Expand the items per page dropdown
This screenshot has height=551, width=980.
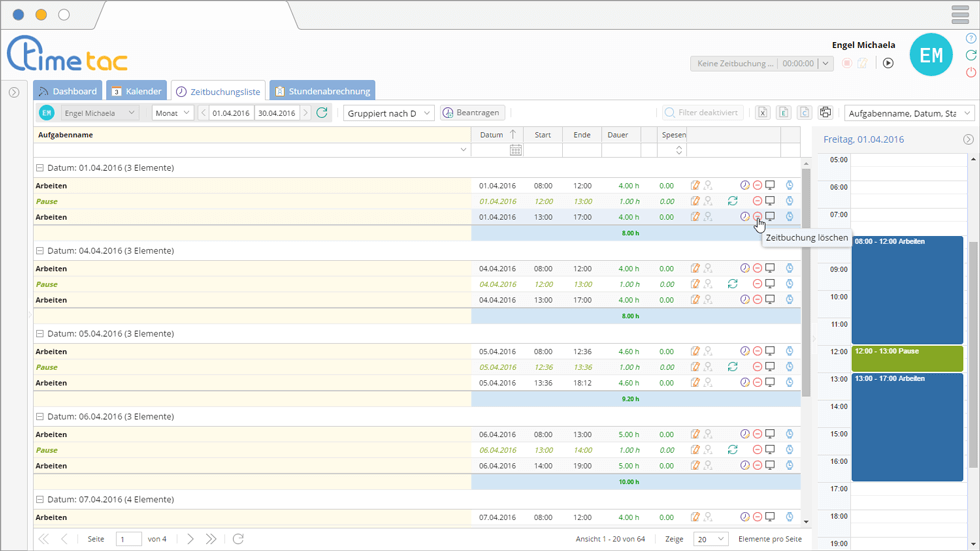pos(710,539)
